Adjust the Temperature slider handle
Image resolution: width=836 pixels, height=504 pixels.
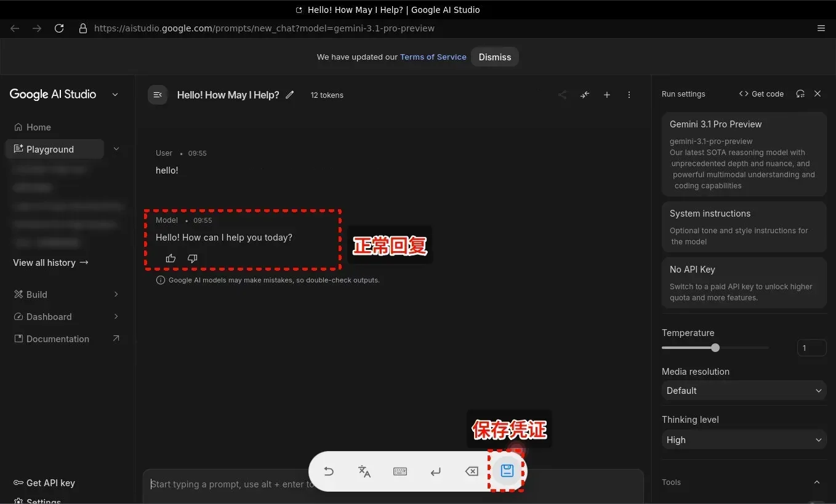715,348
